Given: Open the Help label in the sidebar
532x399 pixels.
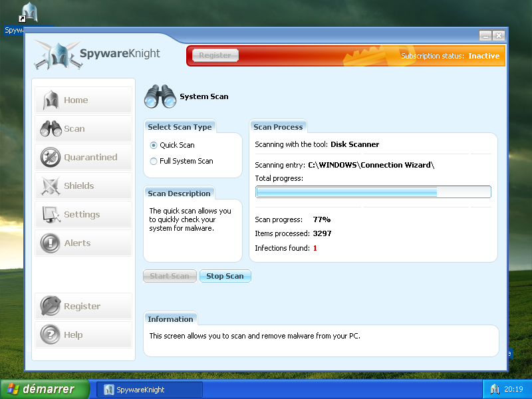Looking at the screenshot, I should click(73, 335).
